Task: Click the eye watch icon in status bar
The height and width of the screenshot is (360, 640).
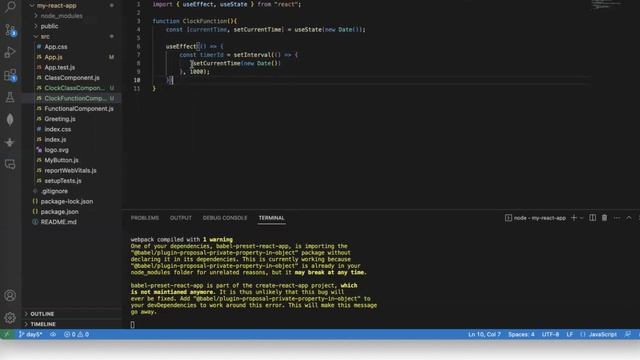Action: coord(53,334)
